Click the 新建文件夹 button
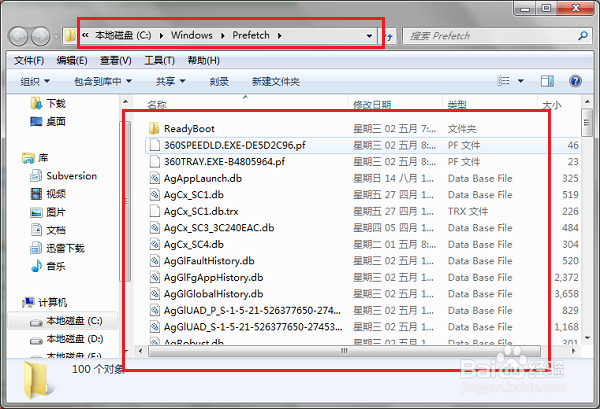 click(276, 81)
